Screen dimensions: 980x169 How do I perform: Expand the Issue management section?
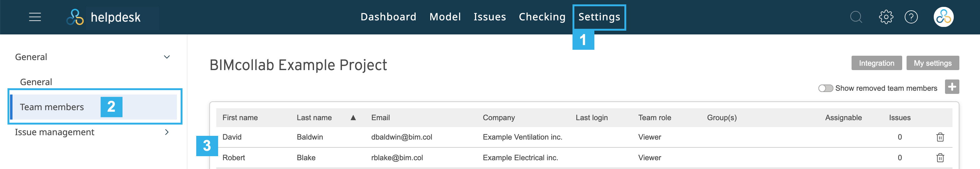pos(167,132)
